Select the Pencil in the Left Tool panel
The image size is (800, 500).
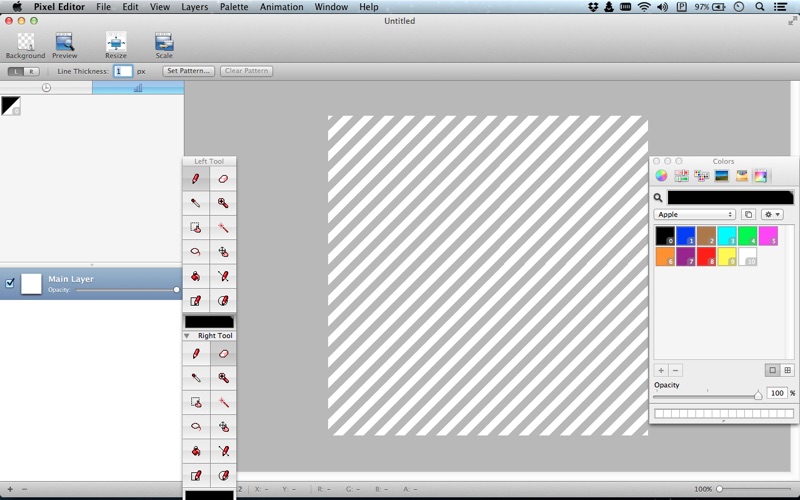click(196, 179)
